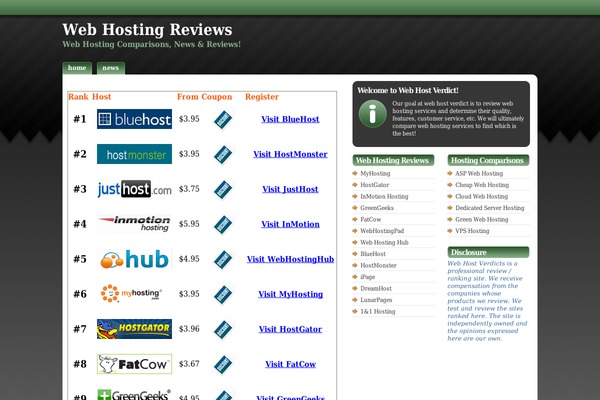Click the $3.96 price for HostGator

(189, 329)
